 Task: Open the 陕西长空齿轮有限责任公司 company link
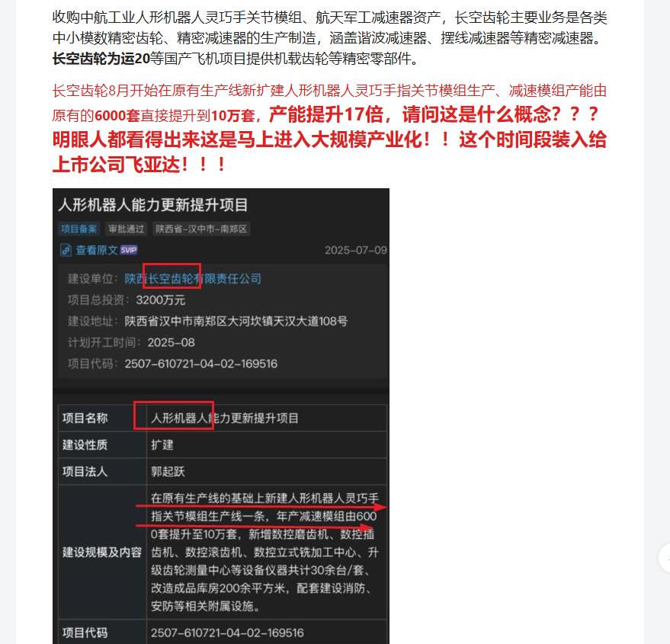click(x=193, y=279)
